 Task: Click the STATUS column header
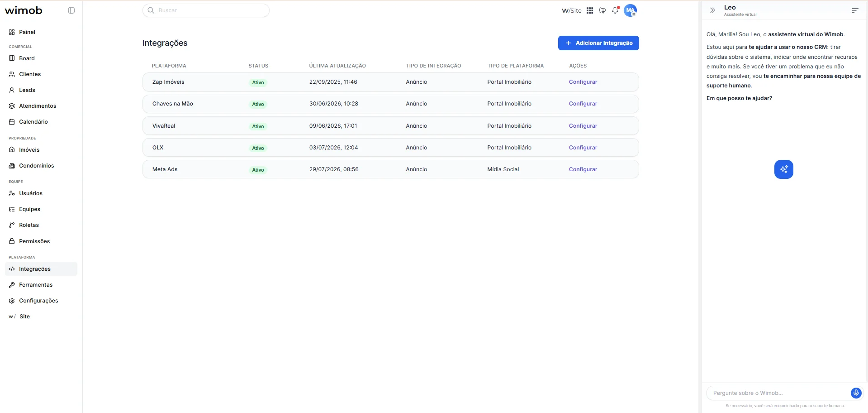pos(258,66)
